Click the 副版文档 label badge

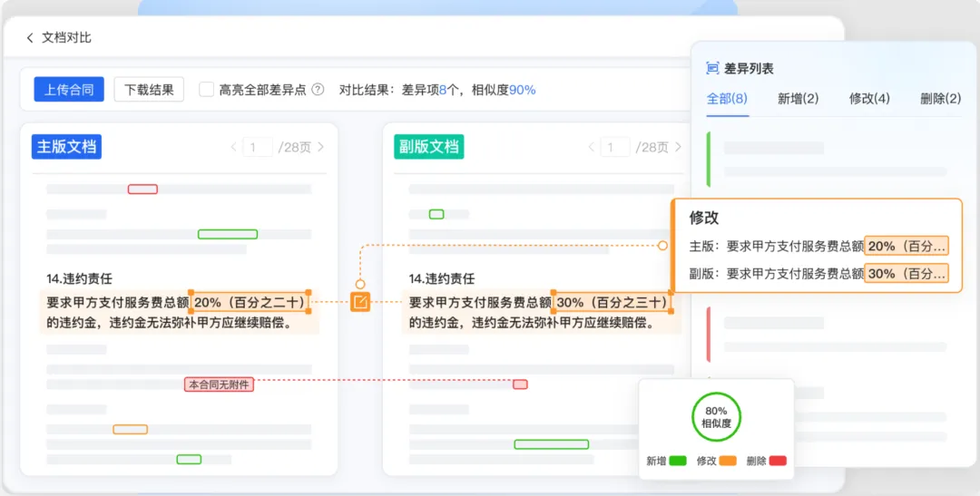[x=428, y=147]
